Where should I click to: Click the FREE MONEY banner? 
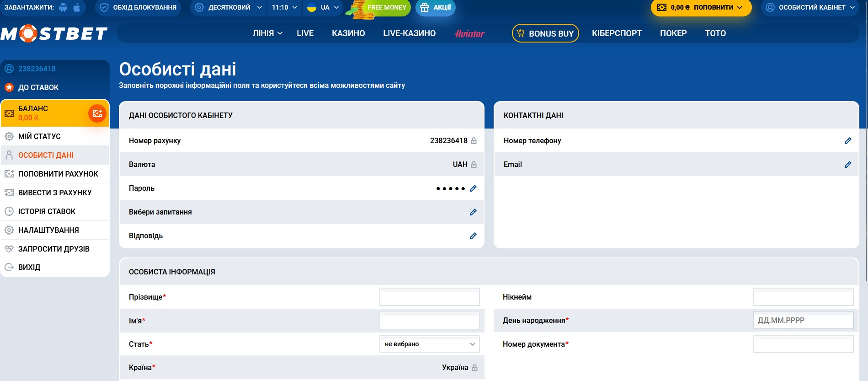[x=378, y=8]
